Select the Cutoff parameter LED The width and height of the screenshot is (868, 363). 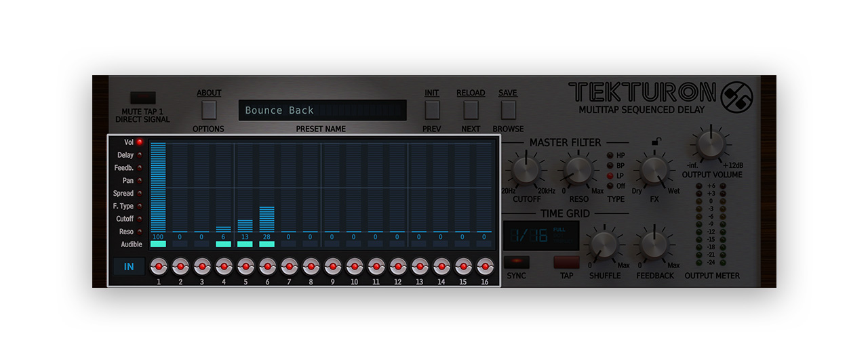(140, 219)
